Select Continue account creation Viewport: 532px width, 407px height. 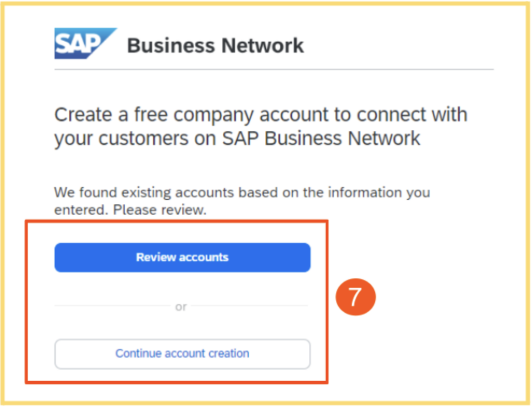tap(182, 354)
